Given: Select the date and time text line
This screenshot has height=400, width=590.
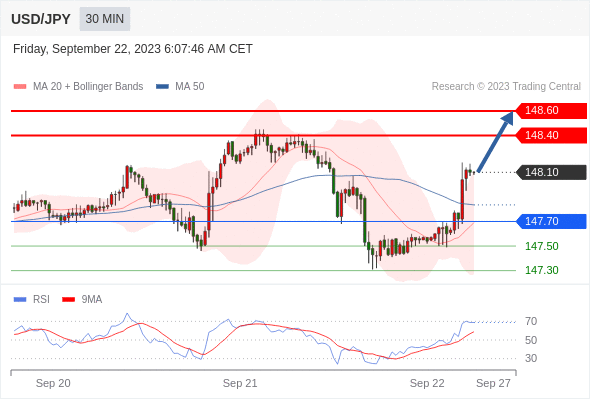Looking at the screenshot, I should point(133,49).
